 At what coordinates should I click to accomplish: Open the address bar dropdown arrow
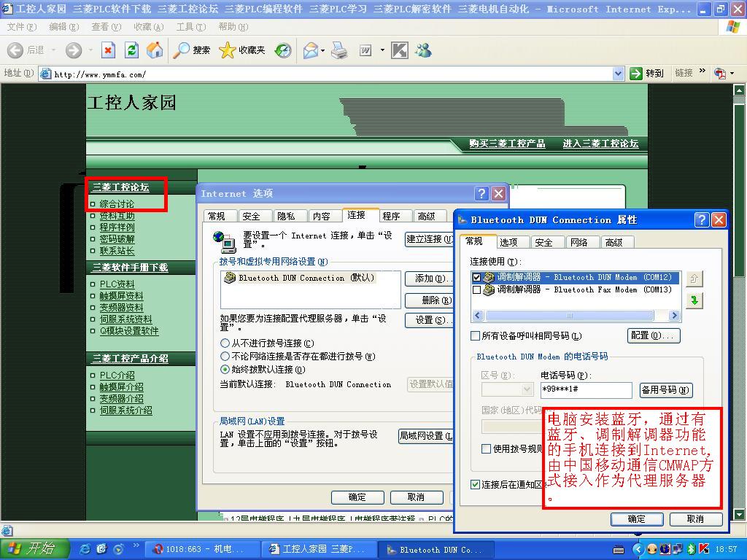point(618,74)
